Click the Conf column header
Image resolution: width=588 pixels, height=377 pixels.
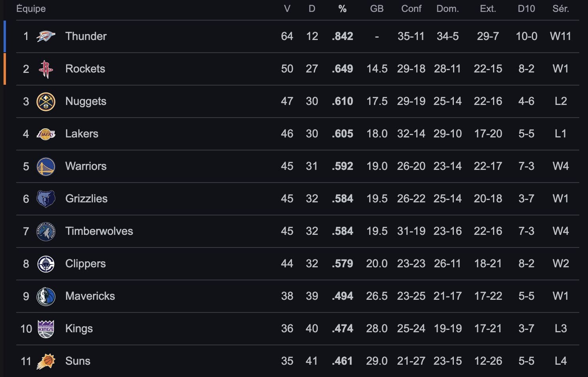click(x=411, y=8)
